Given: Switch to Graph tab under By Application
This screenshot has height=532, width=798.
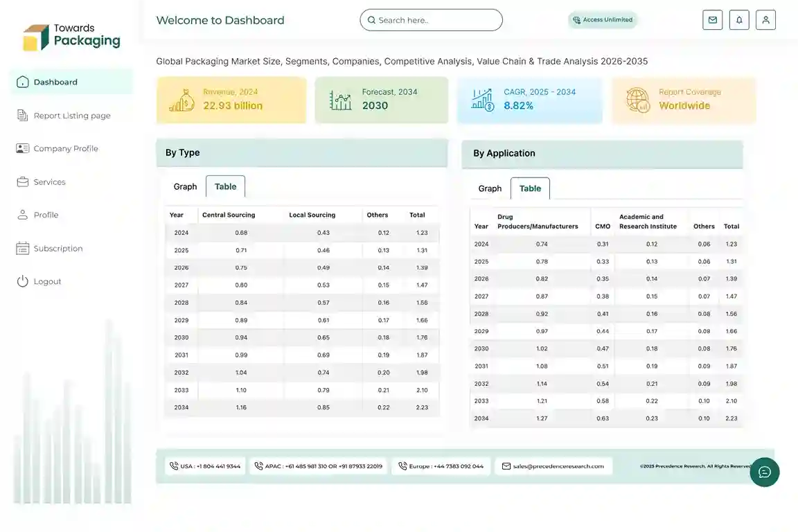Looking at the screenshot, I should point(490,188).
